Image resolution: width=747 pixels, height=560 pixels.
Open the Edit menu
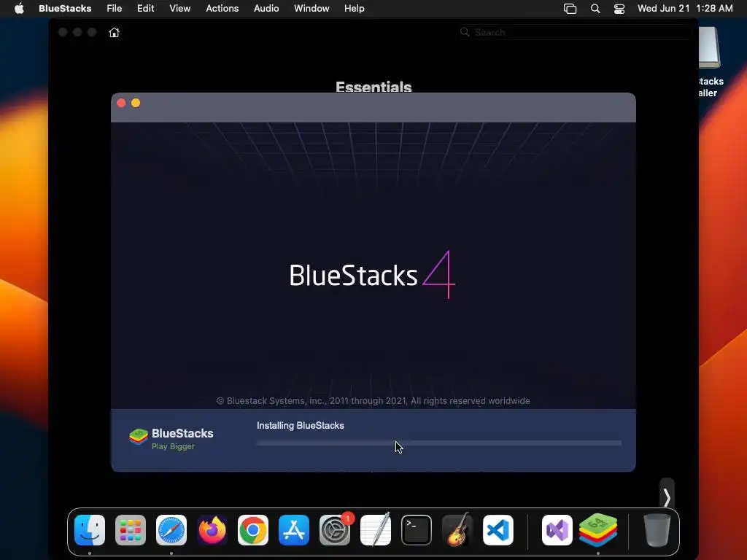[x=145, y=8]
